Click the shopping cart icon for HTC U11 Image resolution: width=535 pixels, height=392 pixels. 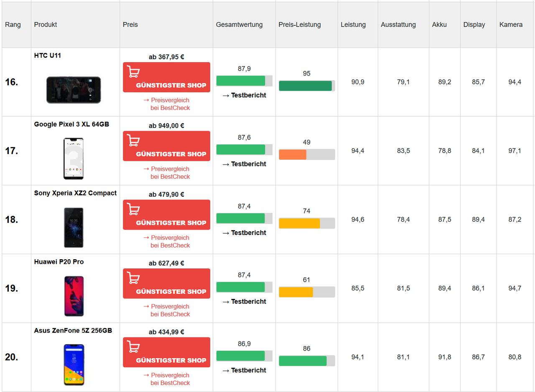coord(133,72)
